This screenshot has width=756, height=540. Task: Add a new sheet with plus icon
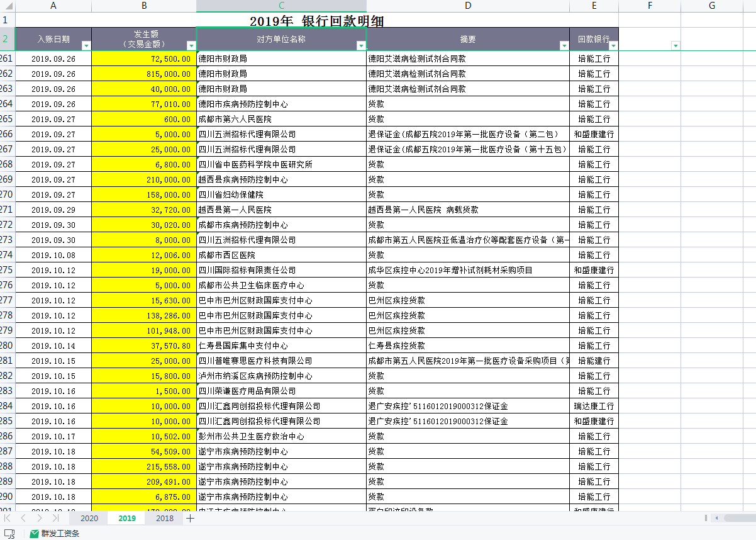(190, 518)
